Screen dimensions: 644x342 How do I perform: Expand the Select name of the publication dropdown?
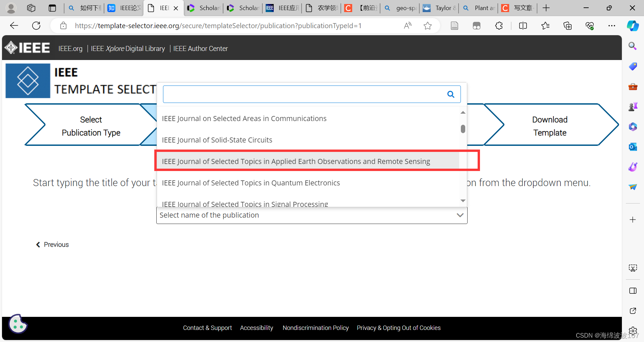312,215
